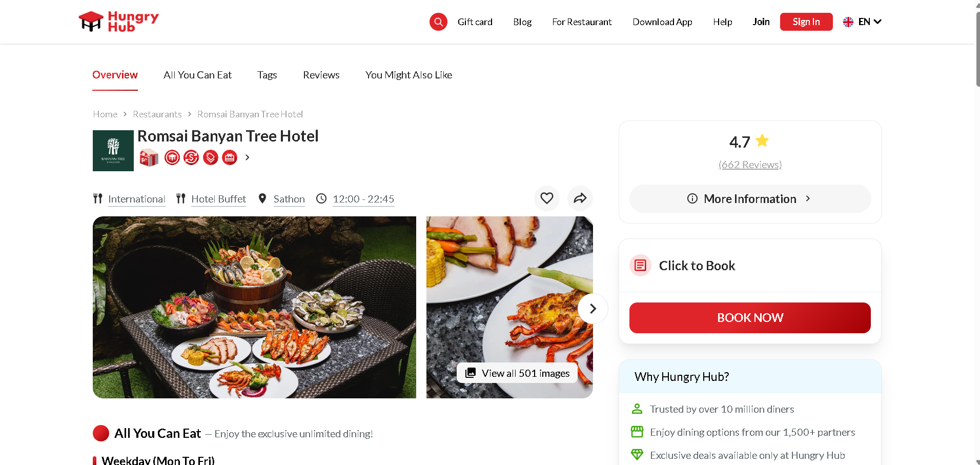The height and width of the screenshot is (465, 980).
Task: Click the page vertical scrollbar
Action: click(977, 49)
